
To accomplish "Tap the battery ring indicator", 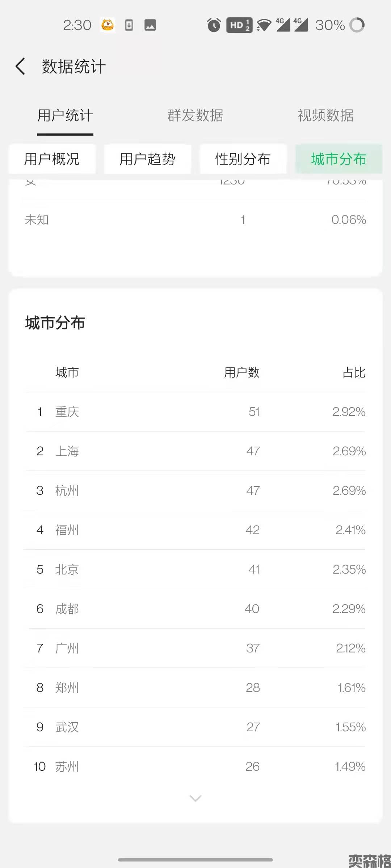I will click(357, 25).
